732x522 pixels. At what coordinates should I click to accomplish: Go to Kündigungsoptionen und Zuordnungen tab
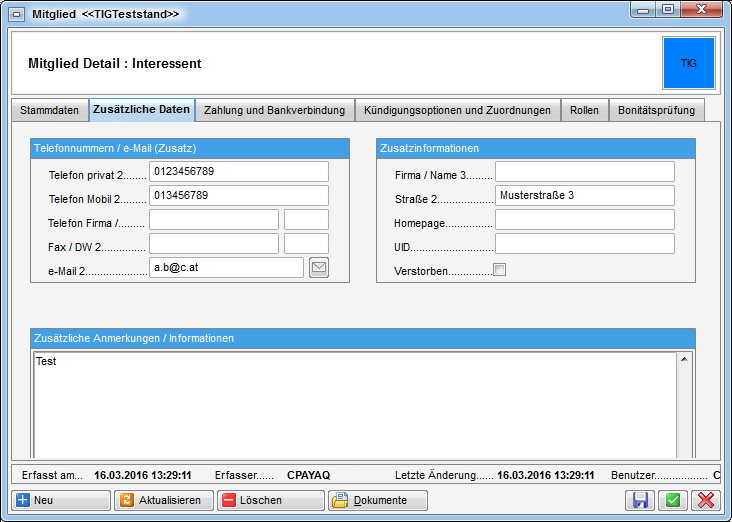[458, 111]
